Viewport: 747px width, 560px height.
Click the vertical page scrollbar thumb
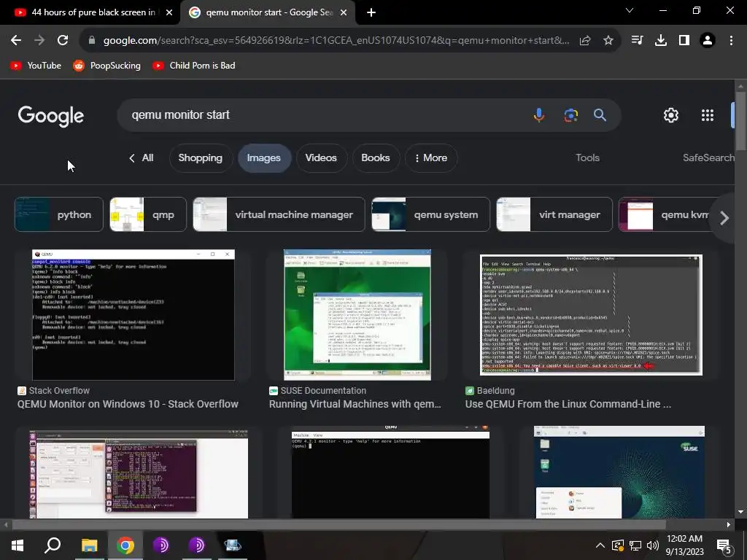point(740,121)
